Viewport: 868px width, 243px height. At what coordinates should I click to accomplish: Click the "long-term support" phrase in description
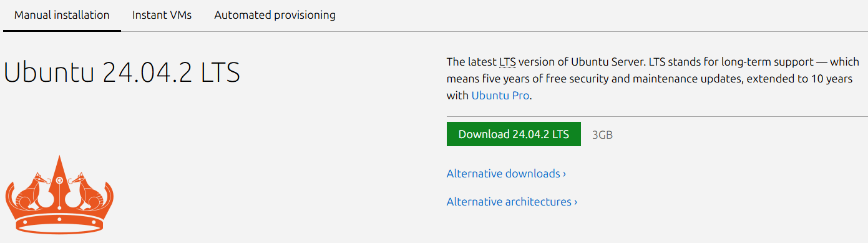(x=768, y=62)
